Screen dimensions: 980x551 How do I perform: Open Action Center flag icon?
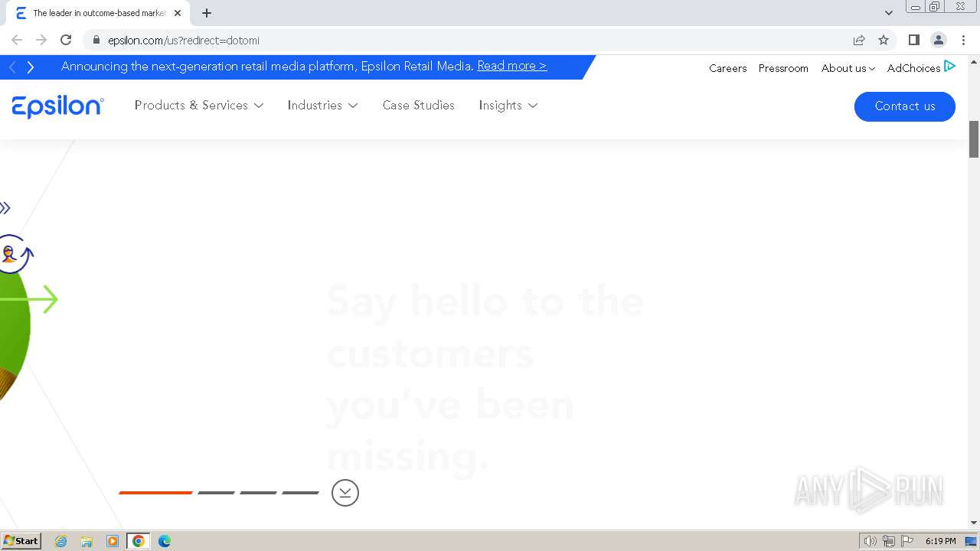(907, 541)
